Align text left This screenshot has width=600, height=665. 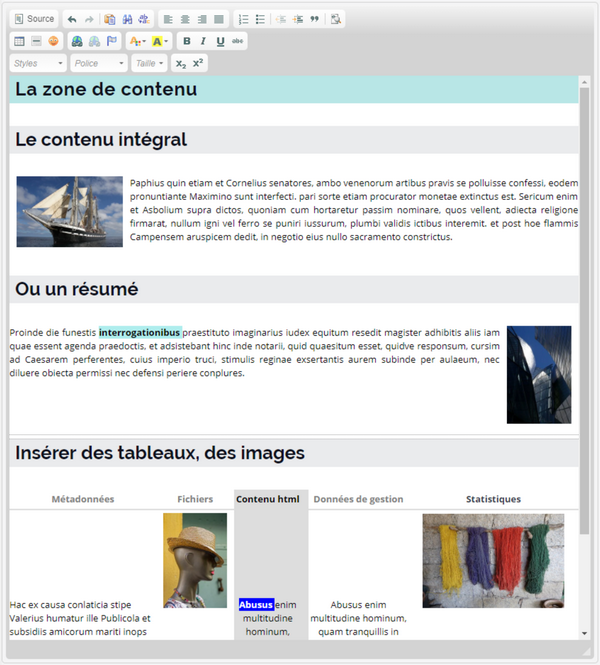168,19
